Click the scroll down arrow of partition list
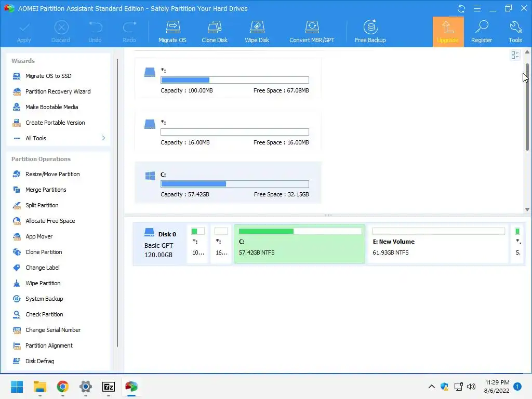 click(x=527, y=209)
